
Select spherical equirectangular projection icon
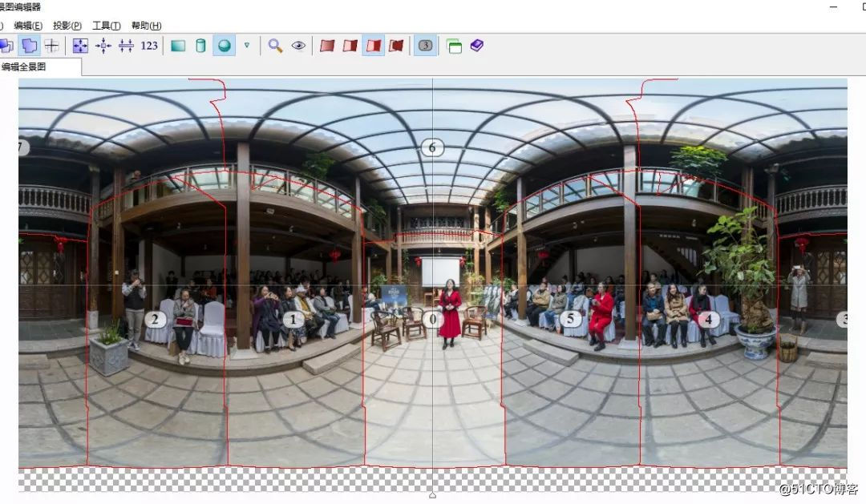225,45
